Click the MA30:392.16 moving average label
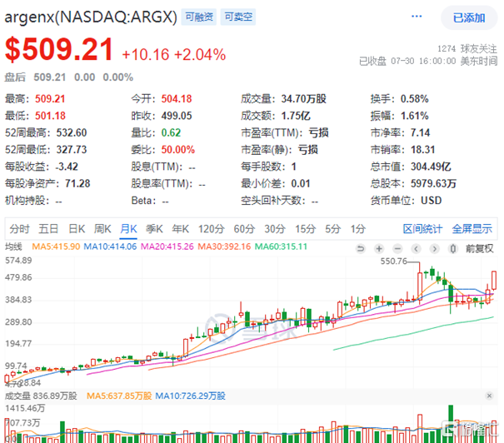Screen dimensions: 504x443 (x=224, y=246)
